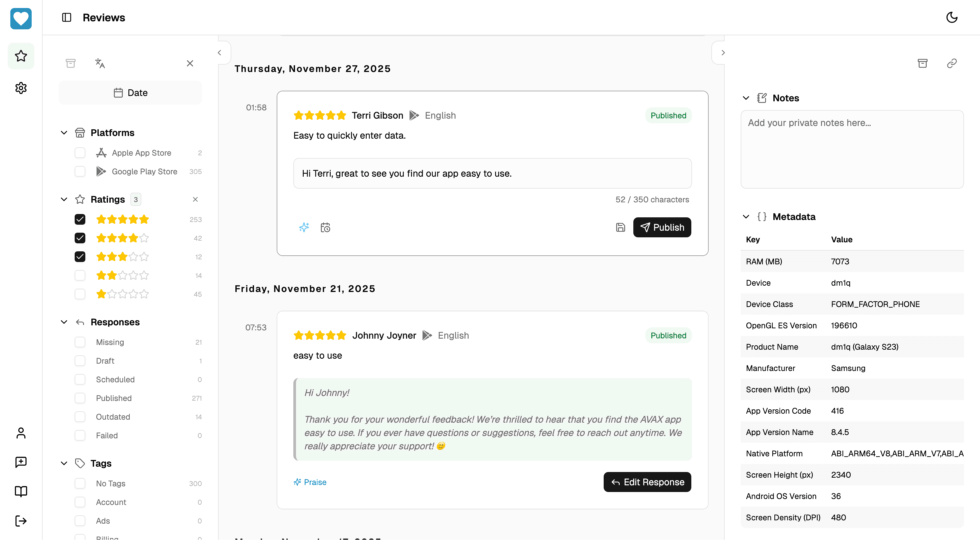Uncheck the 3-star rating filter
Screen dimensions: 980x540
tap(80, 257)
